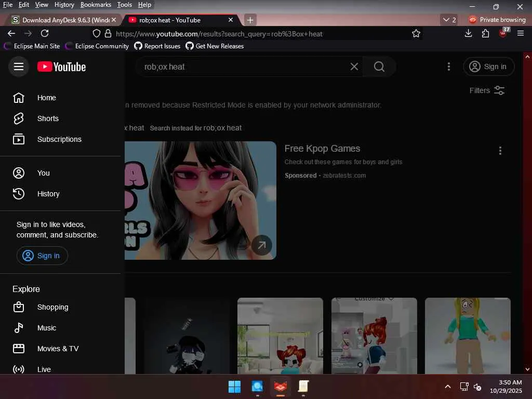Open the Help menu
This screenshot has width=532, height=399.
click(144, 5)
